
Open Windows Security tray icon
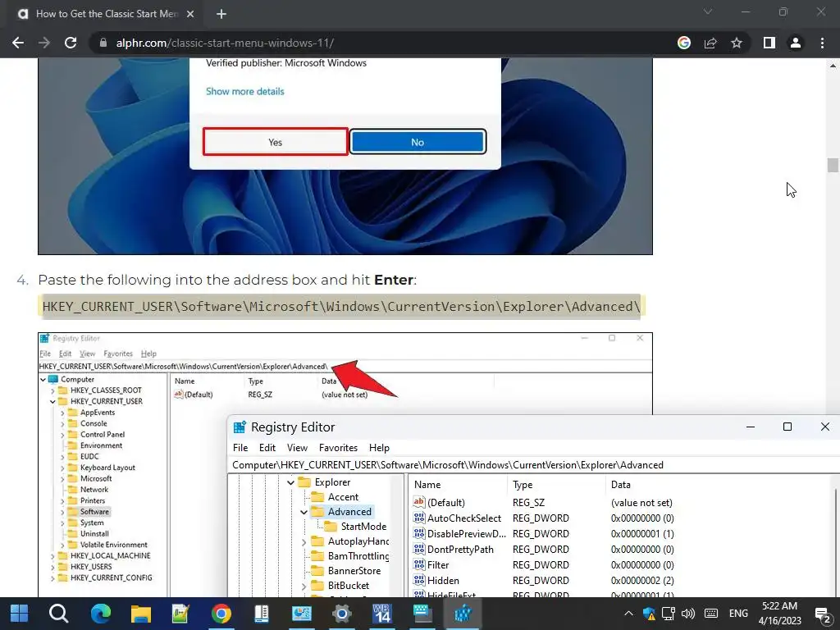(x=649, y=614)
